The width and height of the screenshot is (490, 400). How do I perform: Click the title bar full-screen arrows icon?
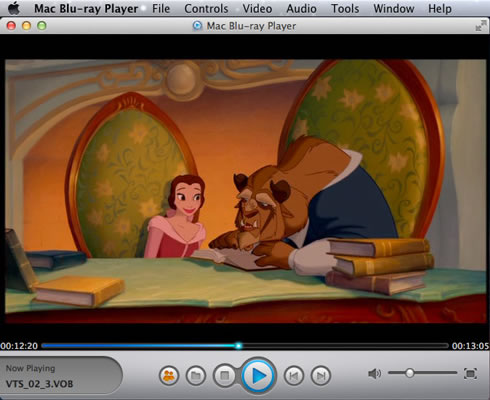(480, 26)
